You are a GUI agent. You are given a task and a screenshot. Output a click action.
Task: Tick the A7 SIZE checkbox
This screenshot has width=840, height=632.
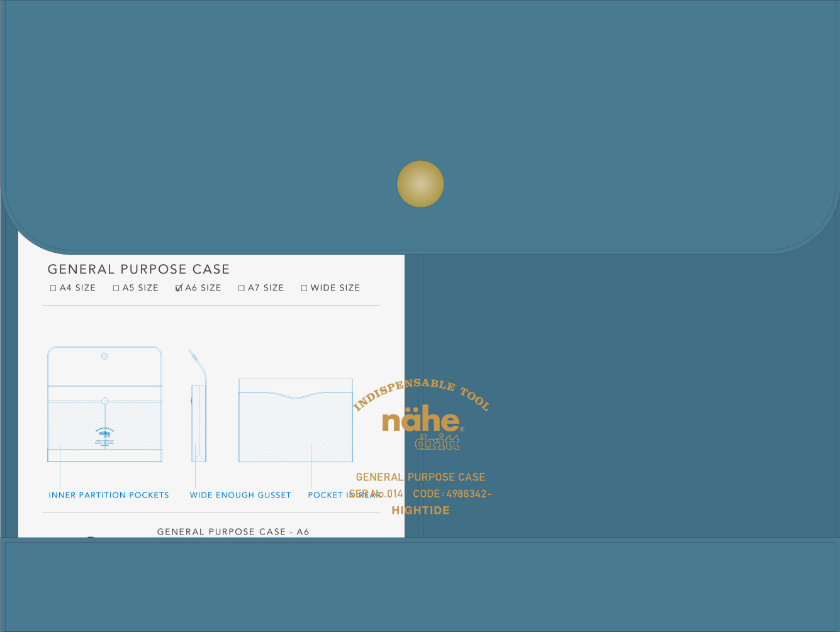(x=242, y=288)
